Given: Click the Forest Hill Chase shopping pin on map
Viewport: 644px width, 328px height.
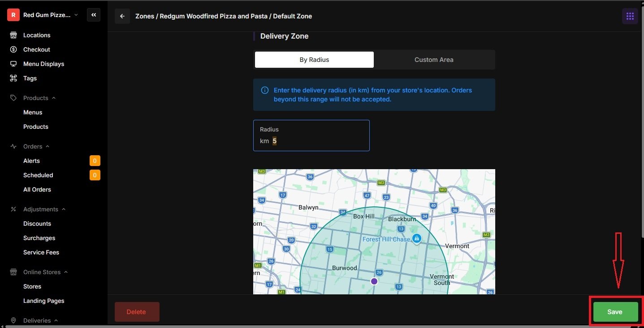Looking at the screenshot, I should pyautogui.click(x=417, y=238).
